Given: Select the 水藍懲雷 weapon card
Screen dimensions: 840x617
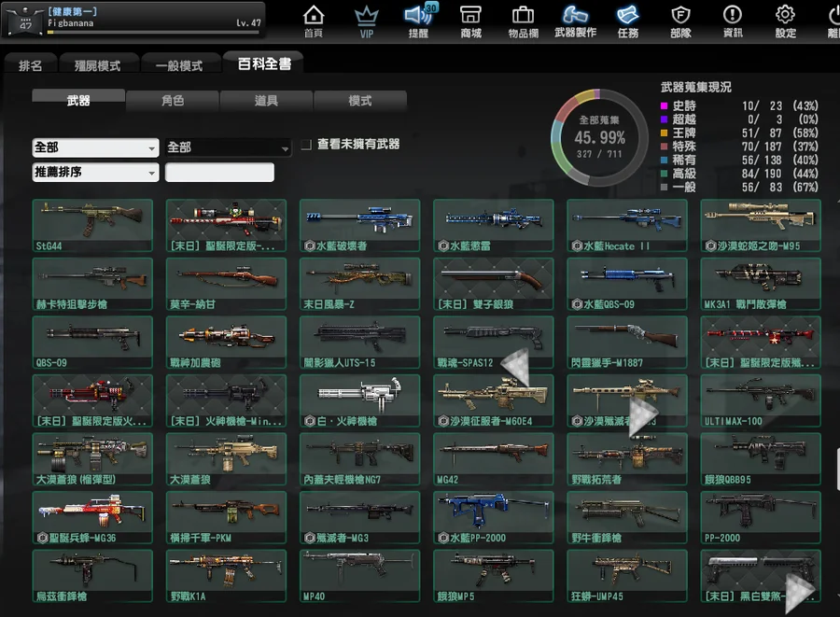Looking at the screenshot, I should [x=494, y=226].
